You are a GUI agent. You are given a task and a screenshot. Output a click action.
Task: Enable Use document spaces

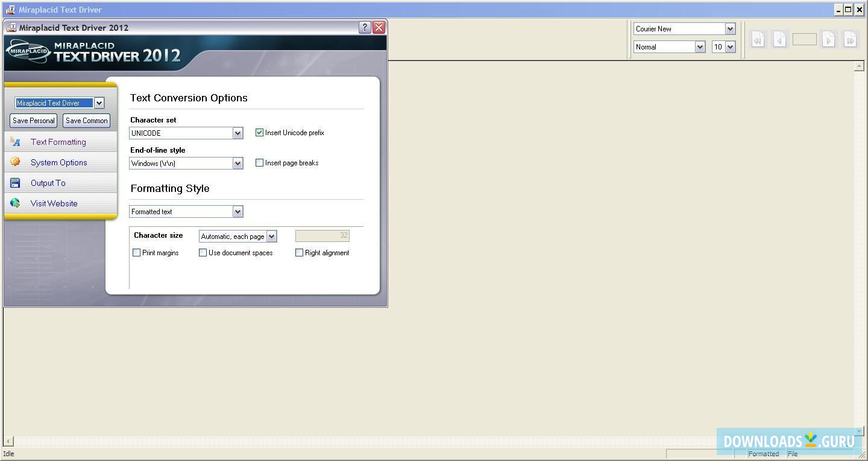[x=203, y=252]
